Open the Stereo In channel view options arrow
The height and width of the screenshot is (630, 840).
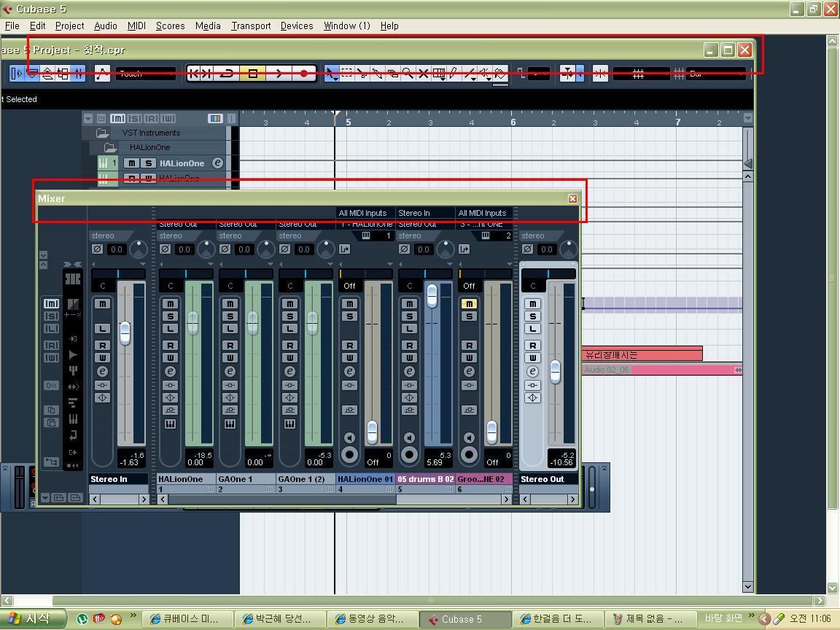[142, 264]
